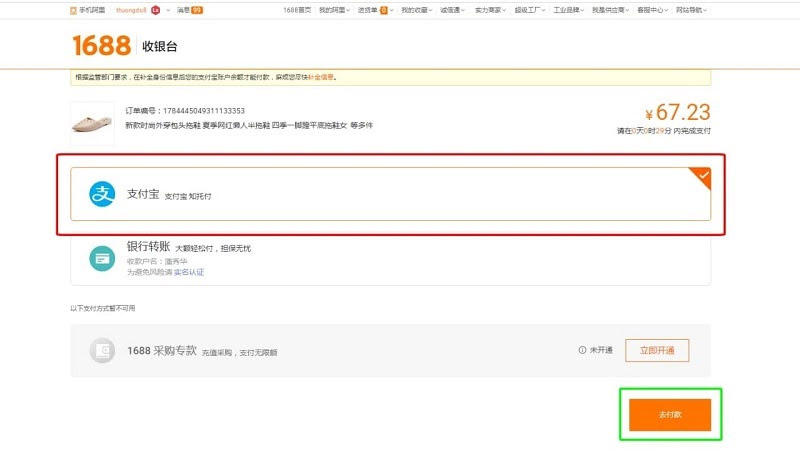Click the bank transfer teal card icon
800x455 pixels.
(102, 259)
